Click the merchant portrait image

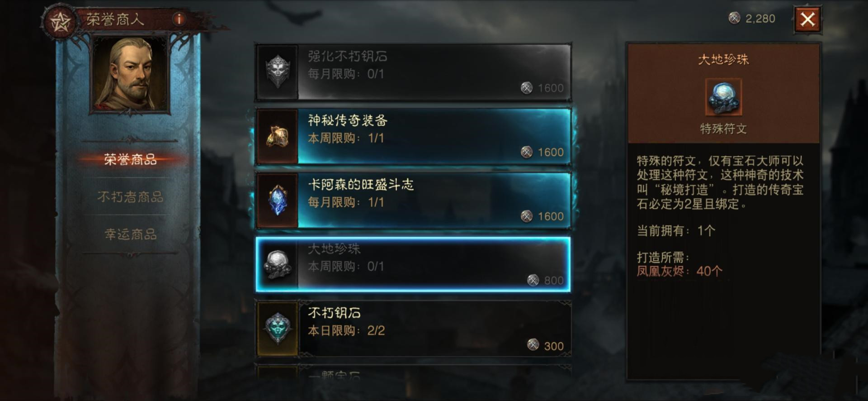(x=130, y=74)
